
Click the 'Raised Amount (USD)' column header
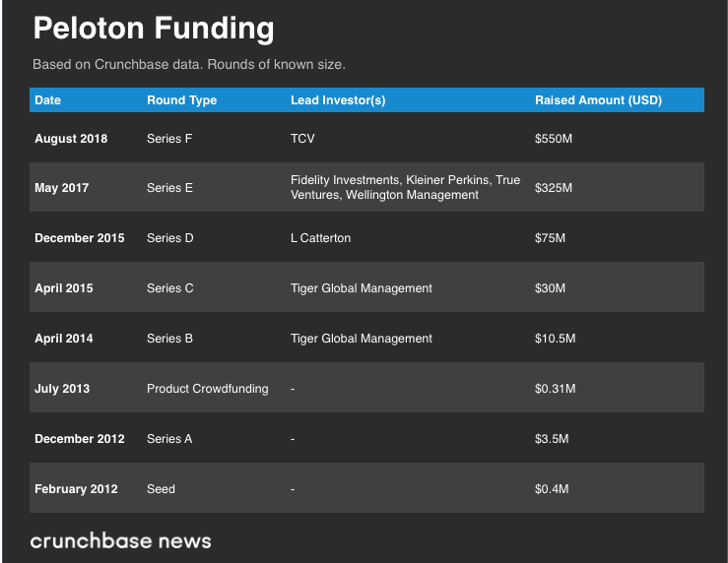599,100
